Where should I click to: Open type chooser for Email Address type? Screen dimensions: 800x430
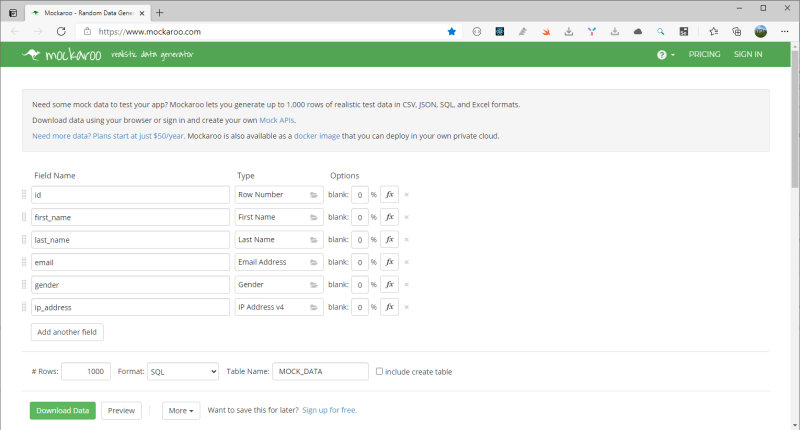[x=279, y=262]
